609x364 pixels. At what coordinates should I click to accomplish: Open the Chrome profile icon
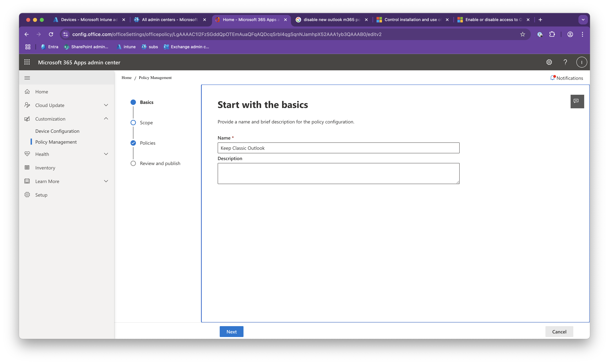(x=570, y=34)
